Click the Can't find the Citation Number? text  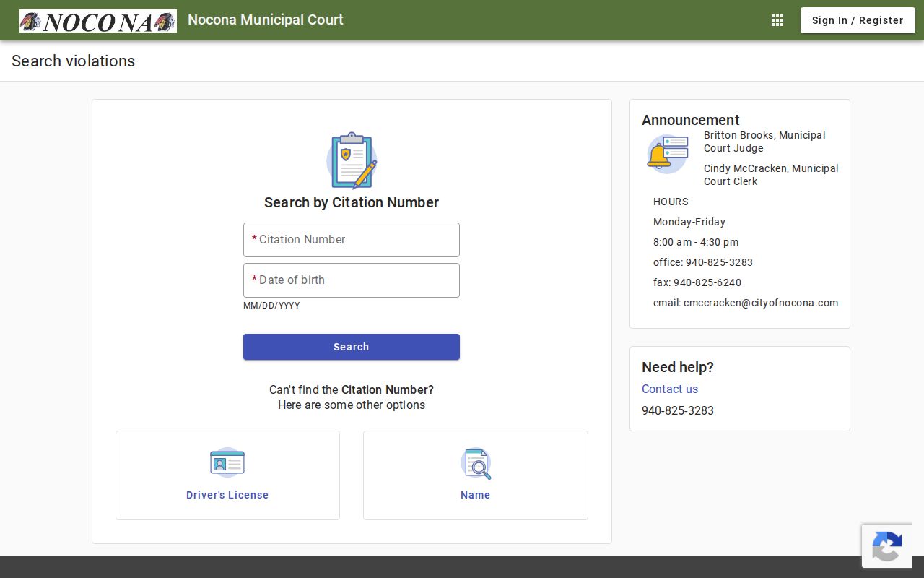pyautogui.click(x=352, y=389)
